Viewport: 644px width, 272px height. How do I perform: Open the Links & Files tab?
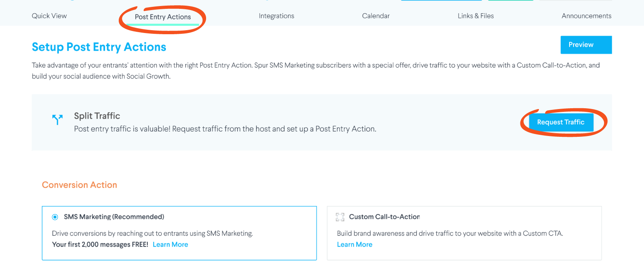pos(476,16)
